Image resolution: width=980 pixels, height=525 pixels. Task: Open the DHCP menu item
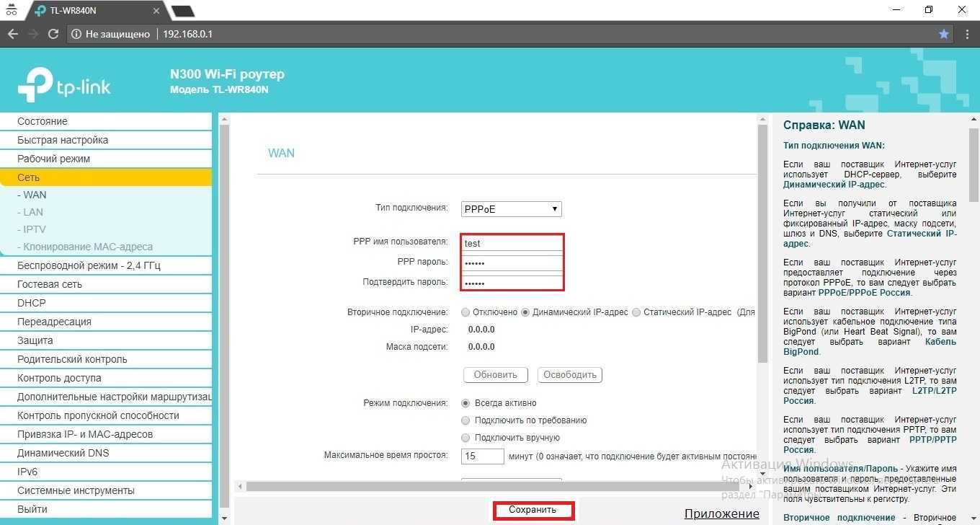coord(106,303)
